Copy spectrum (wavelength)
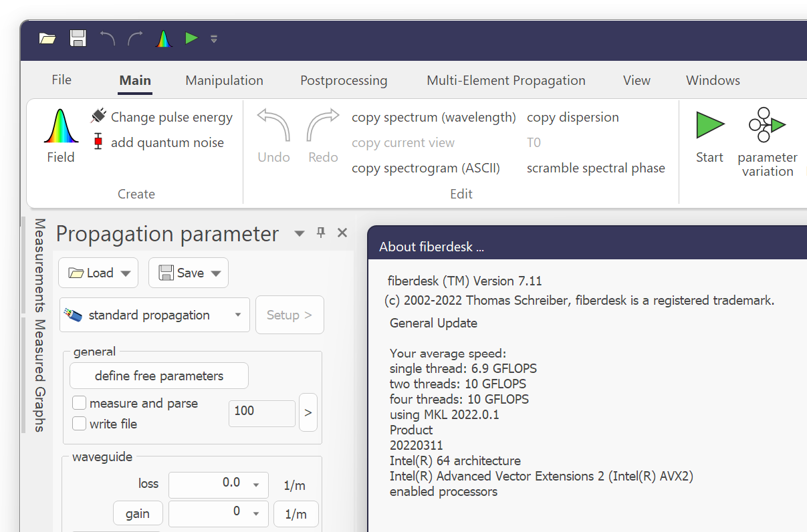This screenshot has width=807, height=532. coord(434,117)
